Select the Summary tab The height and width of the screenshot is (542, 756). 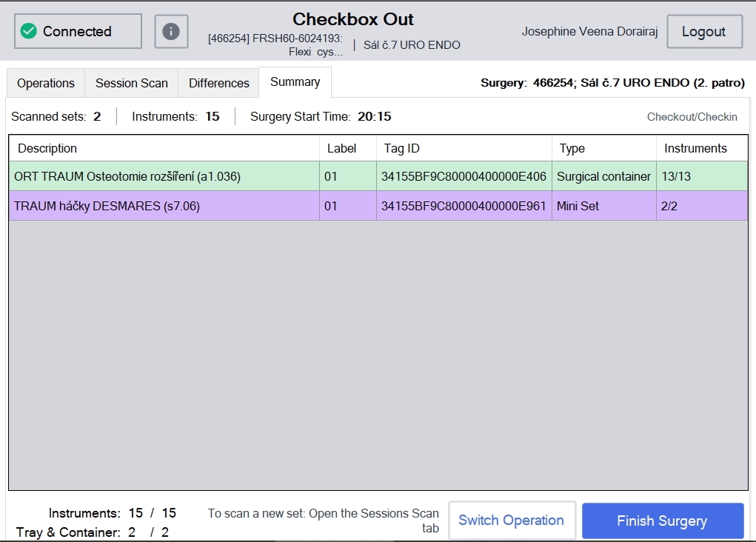tap(295, 82)
